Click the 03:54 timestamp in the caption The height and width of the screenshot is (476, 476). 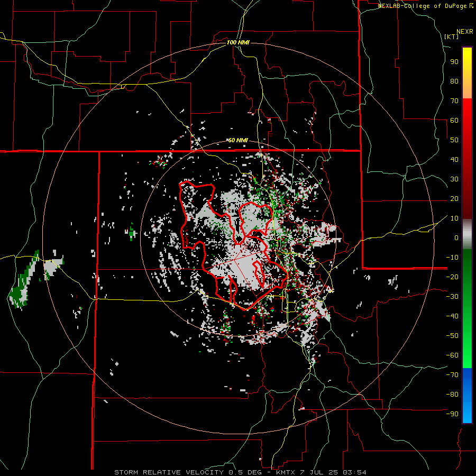pyautogui.click(x=354, y=472)
